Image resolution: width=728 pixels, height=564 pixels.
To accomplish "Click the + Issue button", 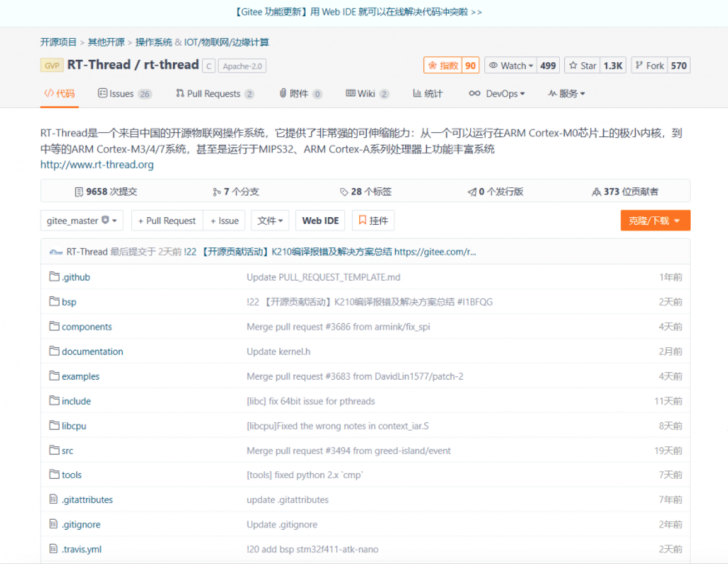I will pos(224,221).
